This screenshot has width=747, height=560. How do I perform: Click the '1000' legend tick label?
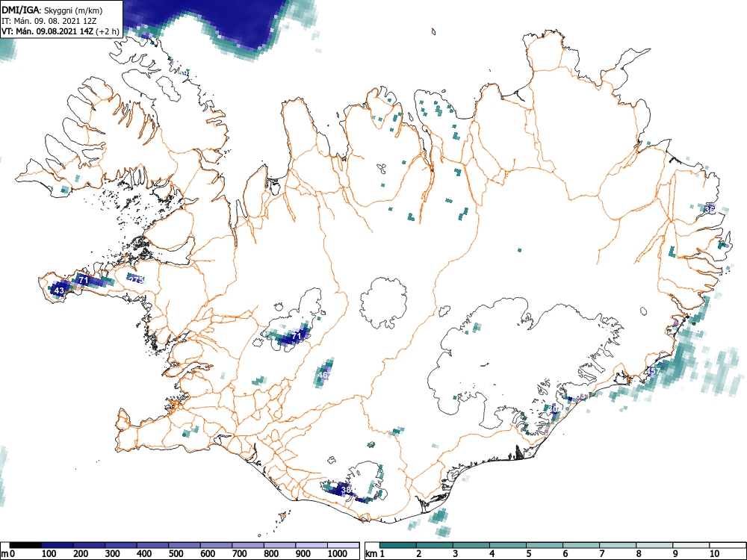[338, 554]
